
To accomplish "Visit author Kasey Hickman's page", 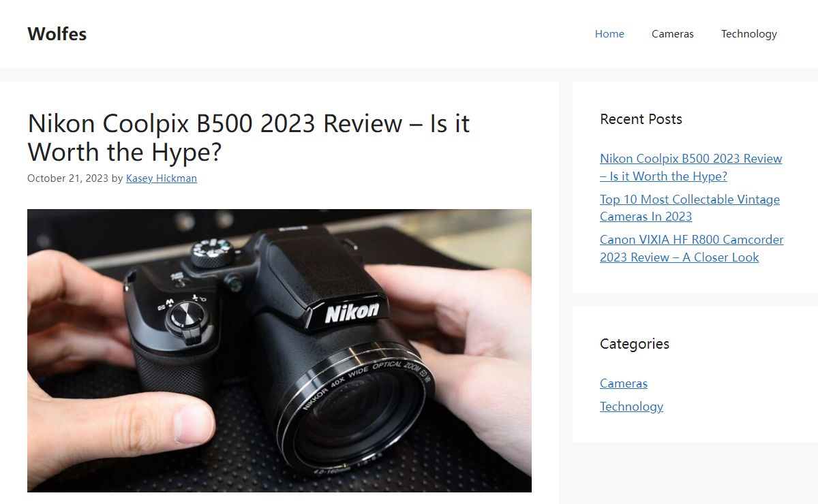I will click(x=162, y=178).
